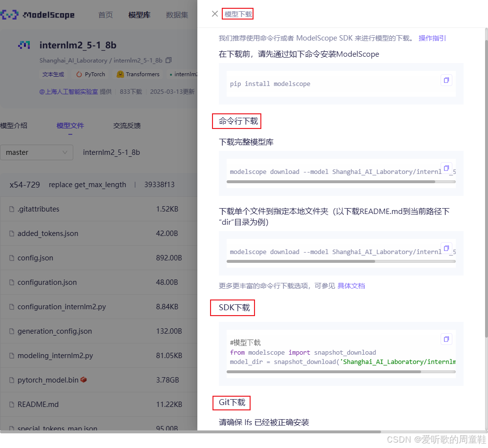
Task: Open the configuration.json file
Action: tap(47, 282)
